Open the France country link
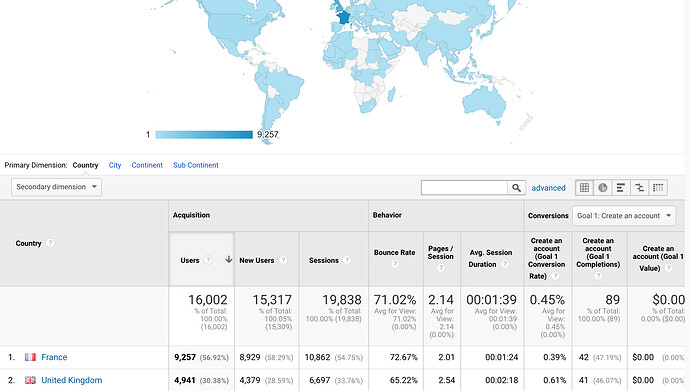Image resolution: width=690 pixels, height=391 pixels. click(x=54, y=357)
